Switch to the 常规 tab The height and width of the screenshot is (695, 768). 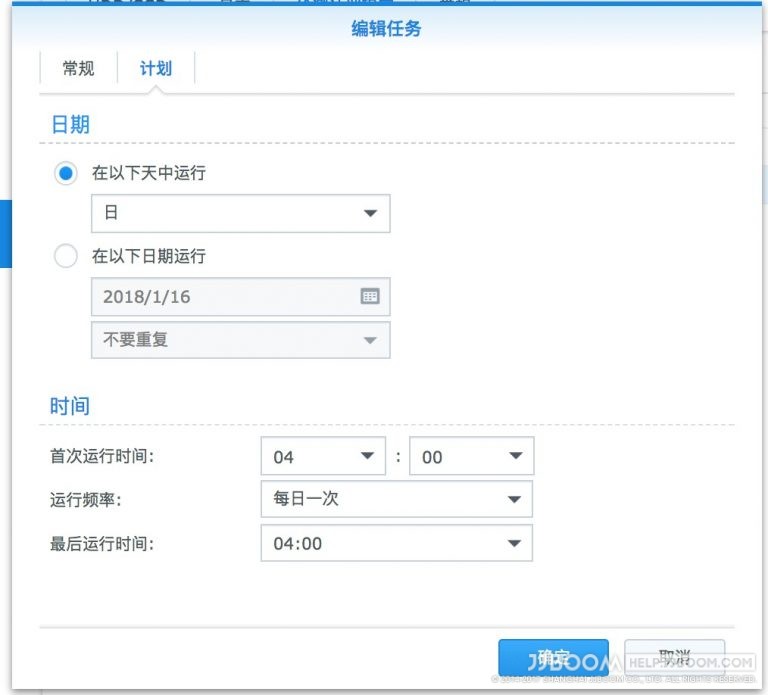tap(78, 68)
